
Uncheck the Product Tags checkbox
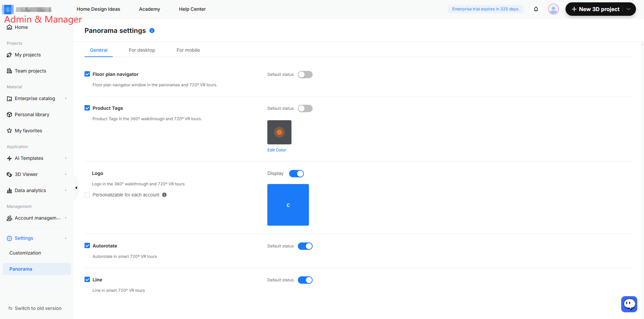[x=87, y=108]
